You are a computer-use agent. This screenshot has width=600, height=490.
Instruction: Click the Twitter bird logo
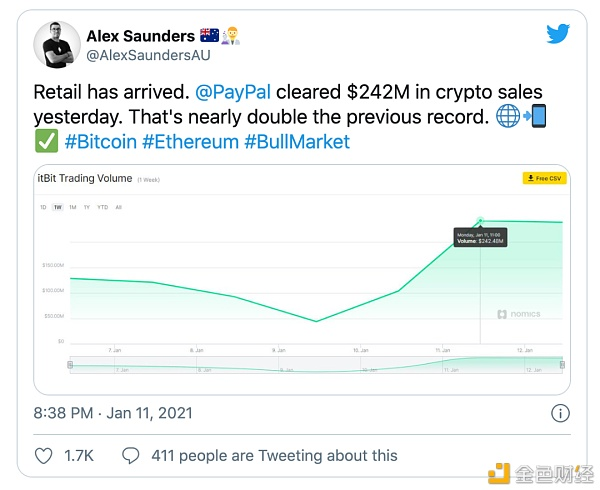click(558, 33)
